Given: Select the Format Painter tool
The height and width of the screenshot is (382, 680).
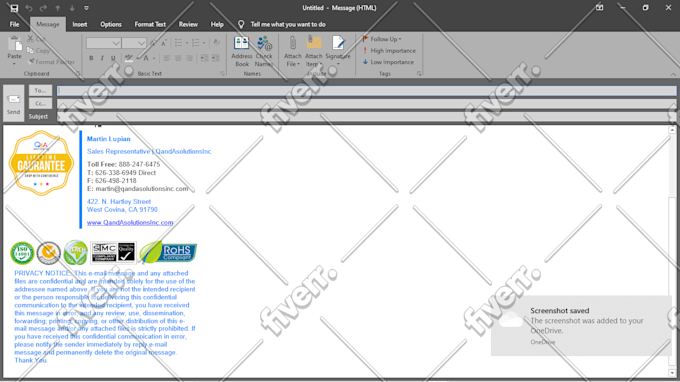Looking at the screenshot, I should coord(51,62).
